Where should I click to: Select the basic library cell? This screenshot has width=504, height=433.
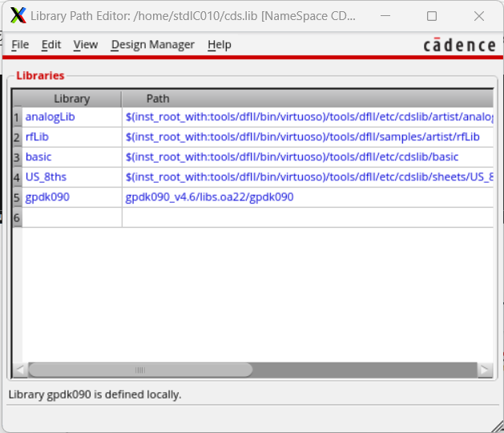pyautogui.click(x=72, y=157)
